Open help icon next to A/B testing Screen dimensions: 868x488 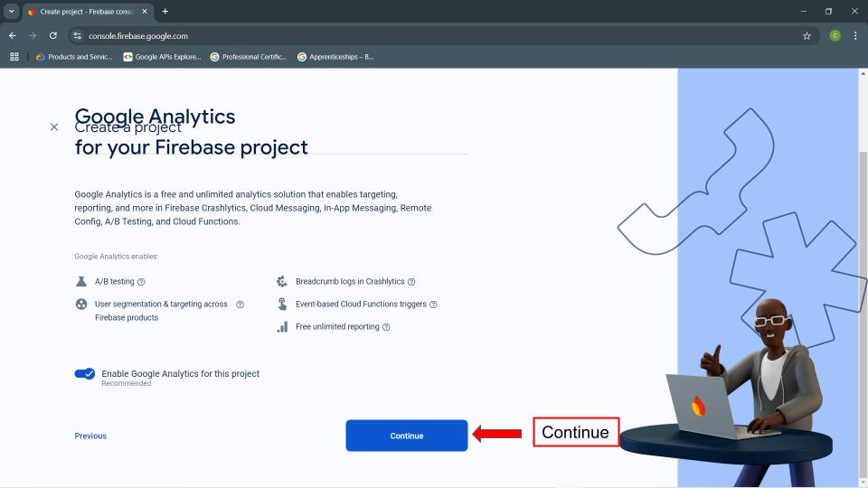coord(141,282)
